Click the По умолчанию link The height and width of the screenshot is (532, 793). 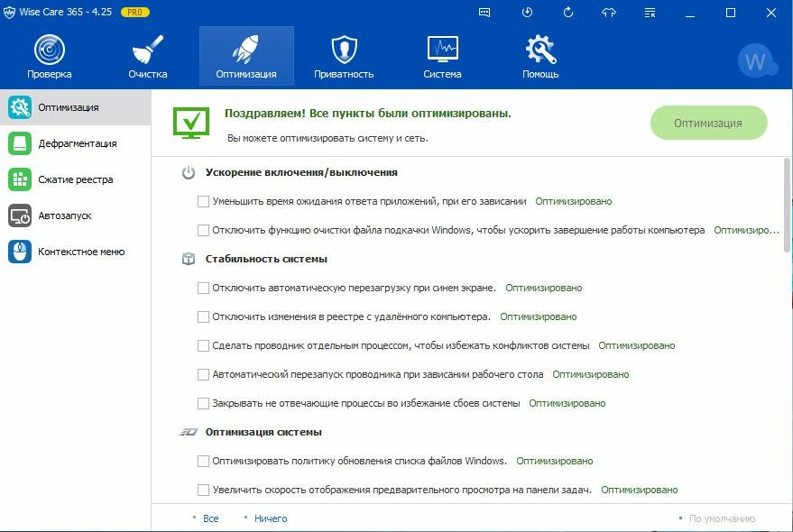pyautogui.click(x=723, y=518)
